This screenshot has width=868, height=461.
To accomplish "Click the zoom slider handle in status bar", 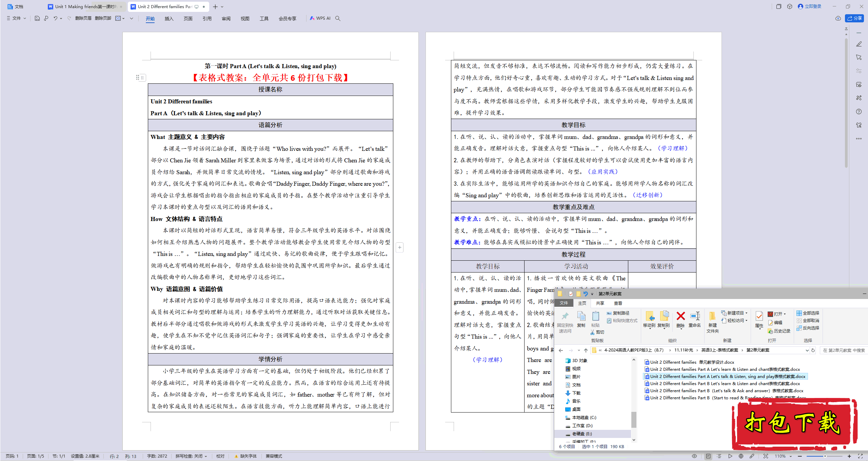I will coord(825,456).
